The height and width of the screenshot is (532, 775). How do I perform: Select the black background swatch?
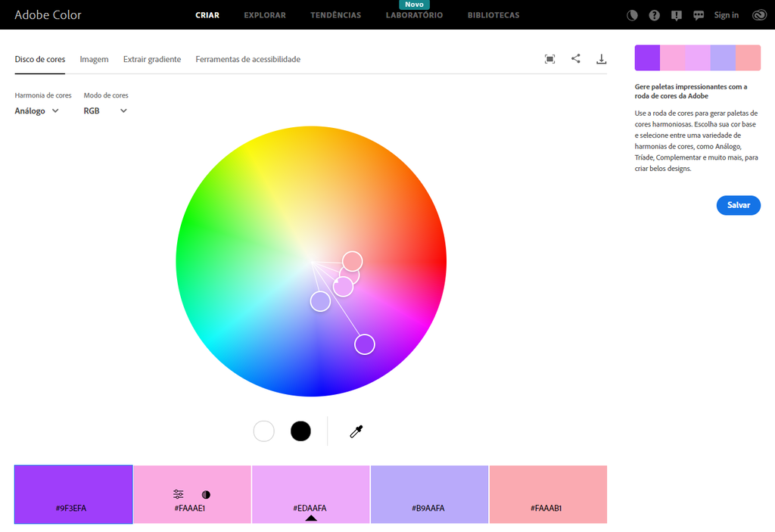click(x=300, y=431)
